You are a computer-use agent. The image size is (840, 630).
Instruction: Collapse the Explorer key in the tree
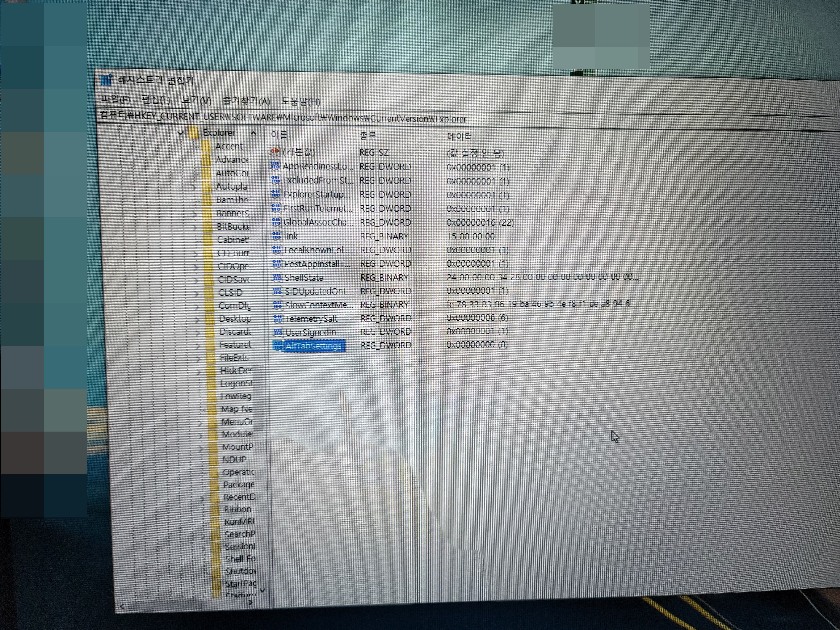point(180,133)
